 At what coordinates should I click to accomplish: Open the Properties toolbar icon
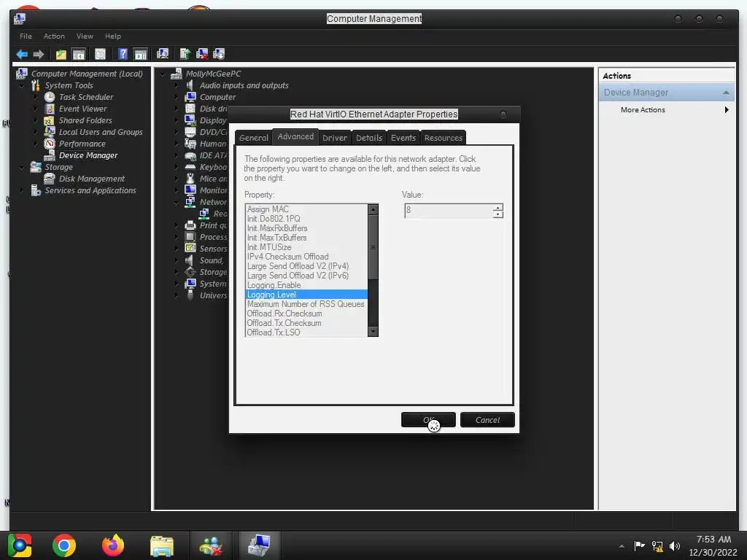[x=100, y=54]
